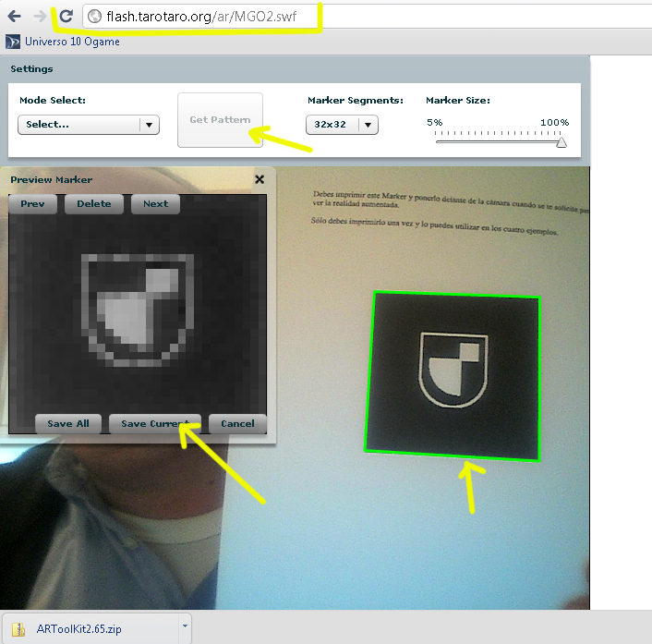The image size is (652, 644).
Task: Click the 5% slider minimum label
Action: (435, 122)
